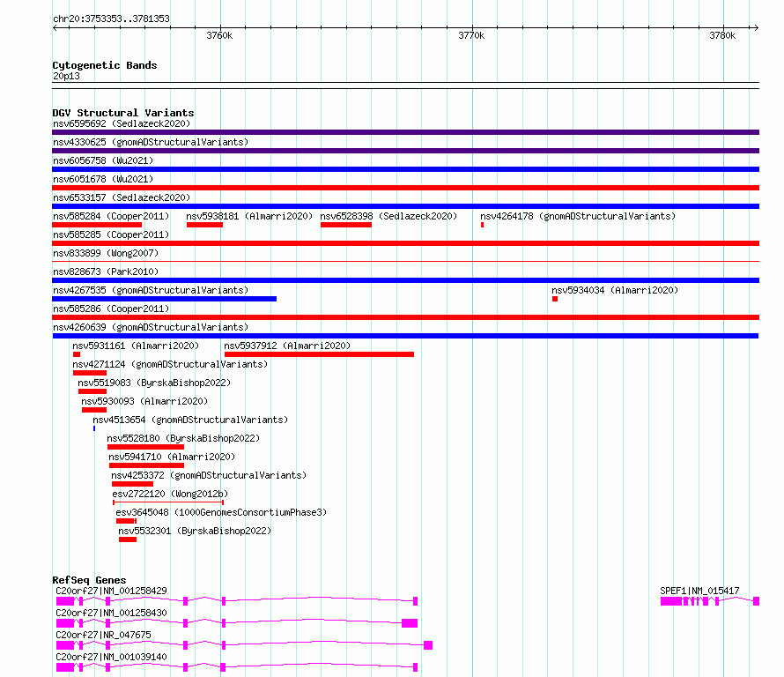This screenshot has height=677, width=784.
Task: Click the ruler's left arrow end
Action: pyautogui.click(x=55, y=27)
